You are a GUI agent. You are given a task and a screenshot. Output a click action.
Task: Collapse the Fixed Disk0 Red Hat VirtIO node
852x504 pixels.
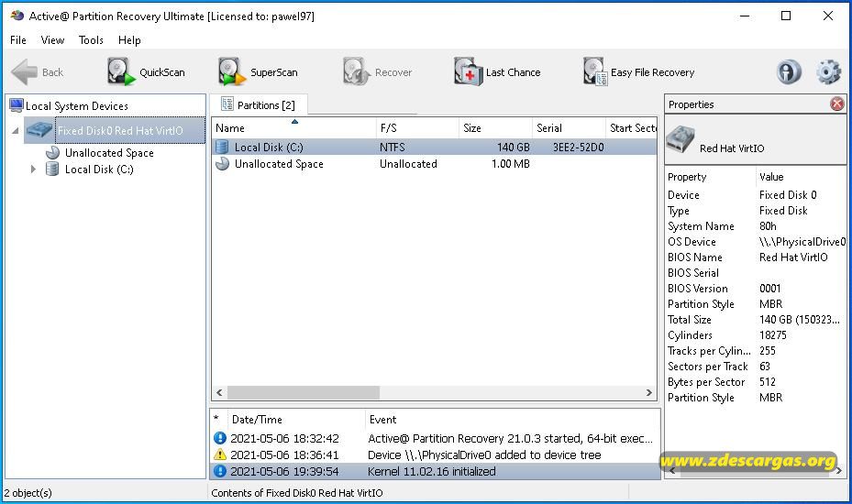[x=16, y=130]
